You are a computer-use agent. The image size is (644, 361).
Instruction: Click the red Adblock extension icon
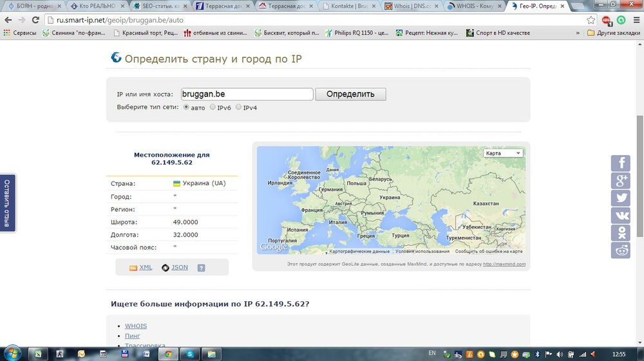[x=607, y=20]
